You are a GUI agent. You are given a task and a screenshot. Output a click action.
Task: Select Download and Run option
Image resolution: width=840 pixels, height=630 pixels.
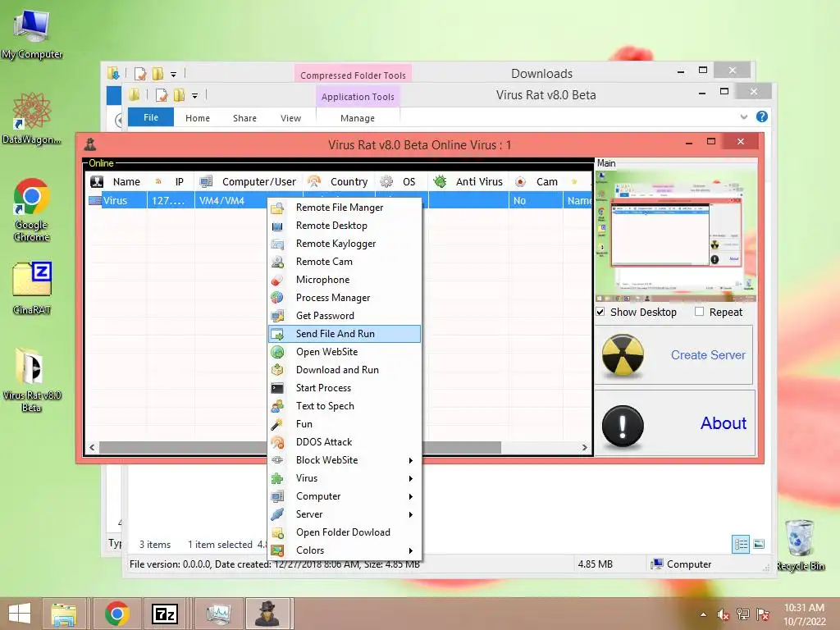click(x=344, y=370)
